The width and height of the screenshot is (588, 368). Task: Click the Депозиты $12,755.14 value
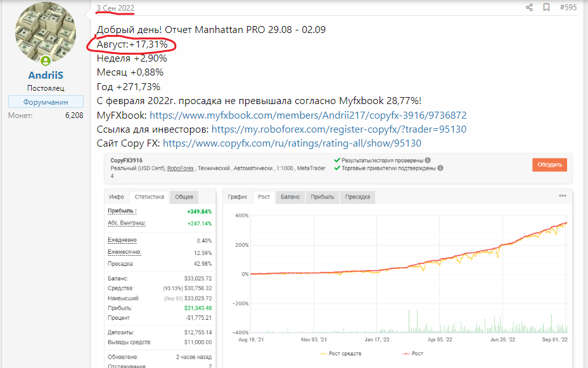[x=198, y=332]
